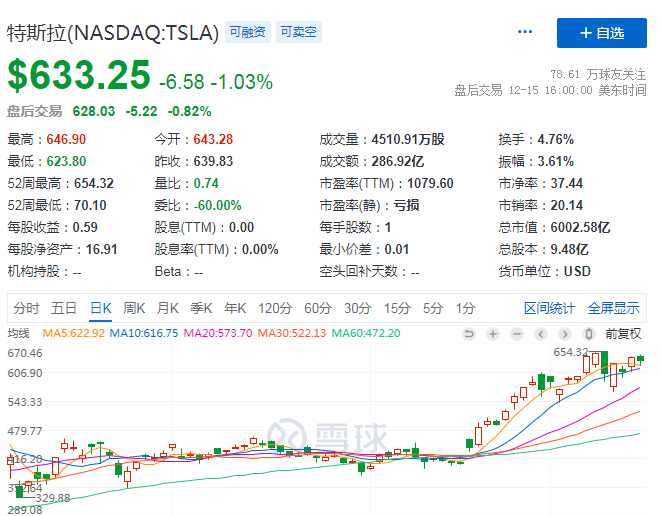Click the 654.32 high marker on chart

(570, 352)
